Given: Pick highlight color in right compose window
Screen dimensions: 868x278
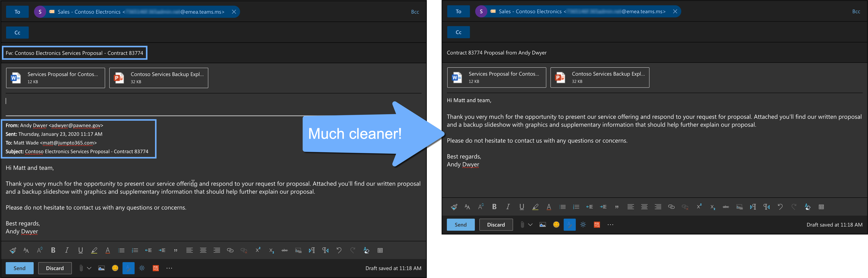Looking at the screenshot, I should (535, 207).
